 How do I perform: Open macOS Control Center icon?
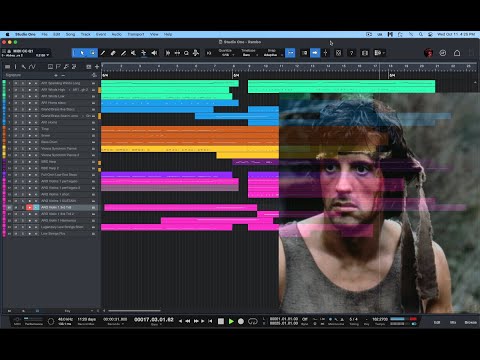point(430,34)
